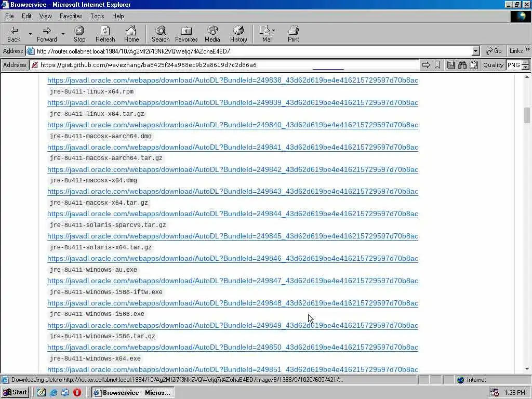Open the Favorites pane from the toolbar
The height and width of the screenshot is (399, 532).
coord(187,34)
